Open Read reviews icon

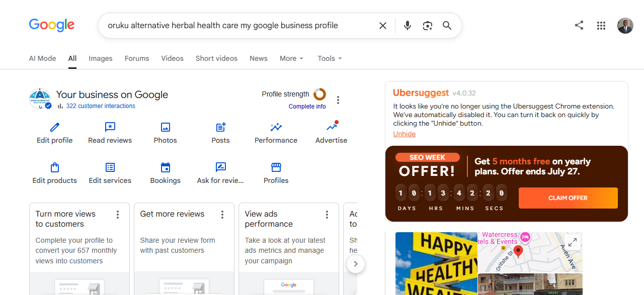pos(110,127)
